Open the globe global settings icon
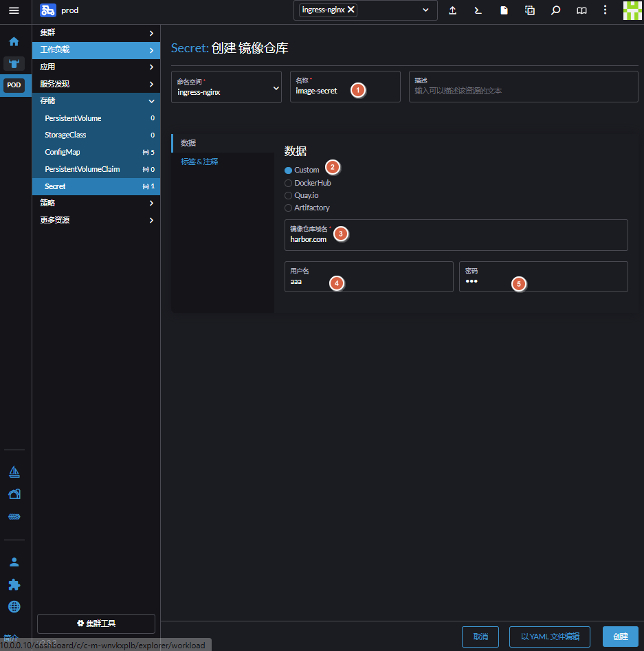The image size is (644, 651). (x=14, y=606)
